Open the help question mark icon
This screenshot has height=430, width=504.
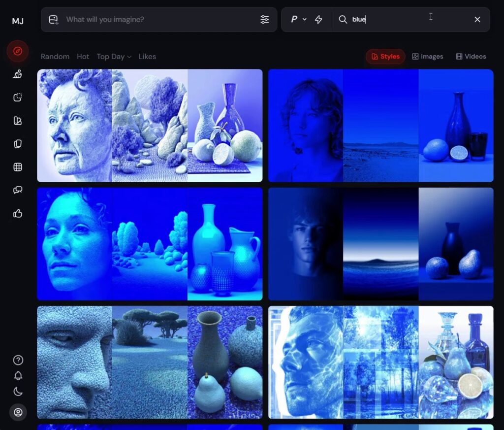tap(18, 360)
